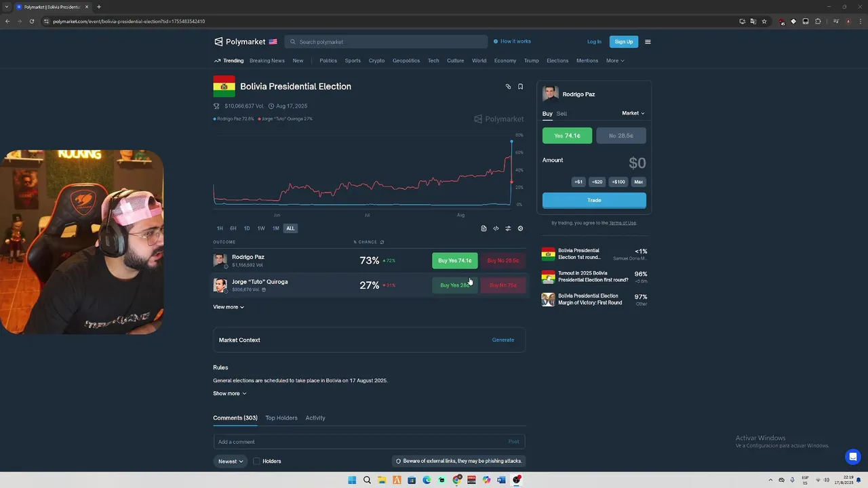This screenshot has width=868, height=488.
Task: Click the Sign Up button
Action: pyautogui.click(x=624, y=42)
